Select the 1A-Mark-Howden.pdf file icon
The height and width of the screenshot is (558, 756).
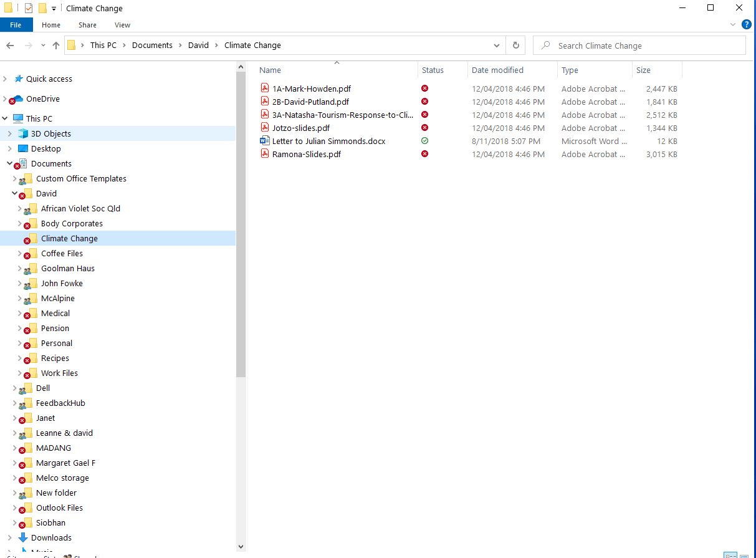coord(265,89)
